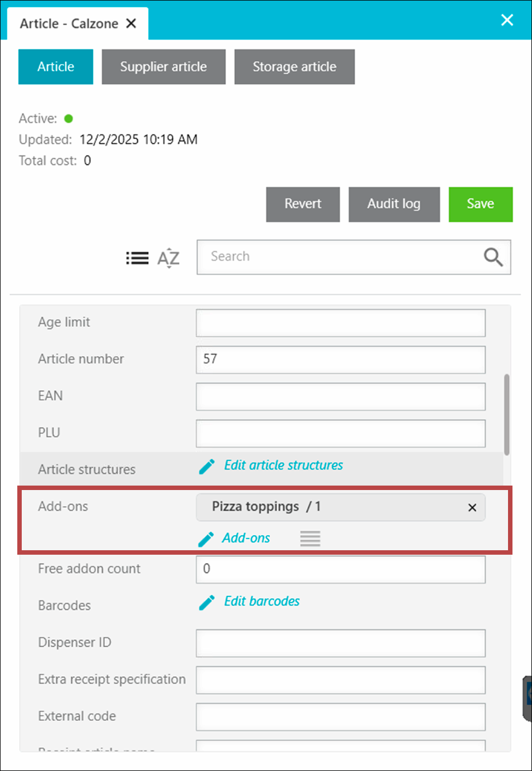Close the Article - Calzone tab
Screen dimensions: 532x771
pyautogui.click(x=131, y=23)
